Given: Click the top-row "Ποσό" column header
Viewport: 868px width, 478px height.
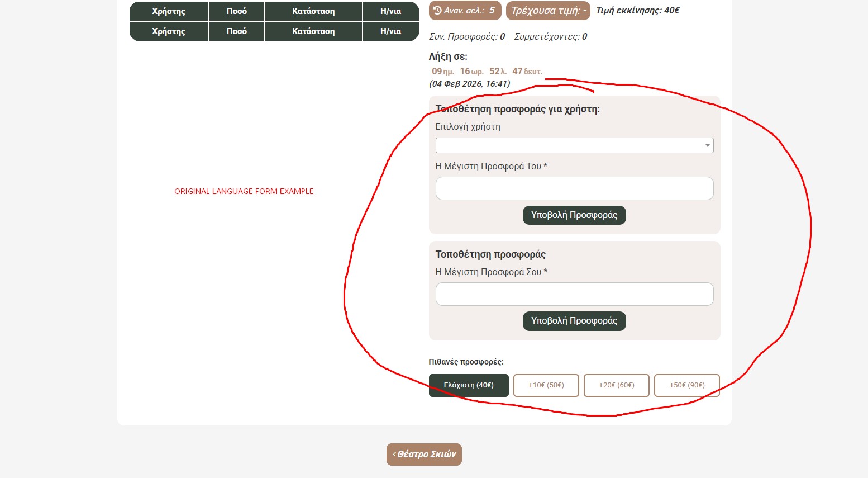Looking at the screenshot, I should point(236,11).
